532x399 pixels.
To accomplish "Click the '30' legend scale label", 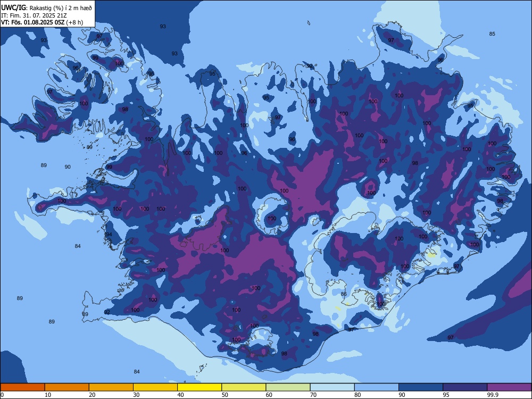I will coord(136,395).
